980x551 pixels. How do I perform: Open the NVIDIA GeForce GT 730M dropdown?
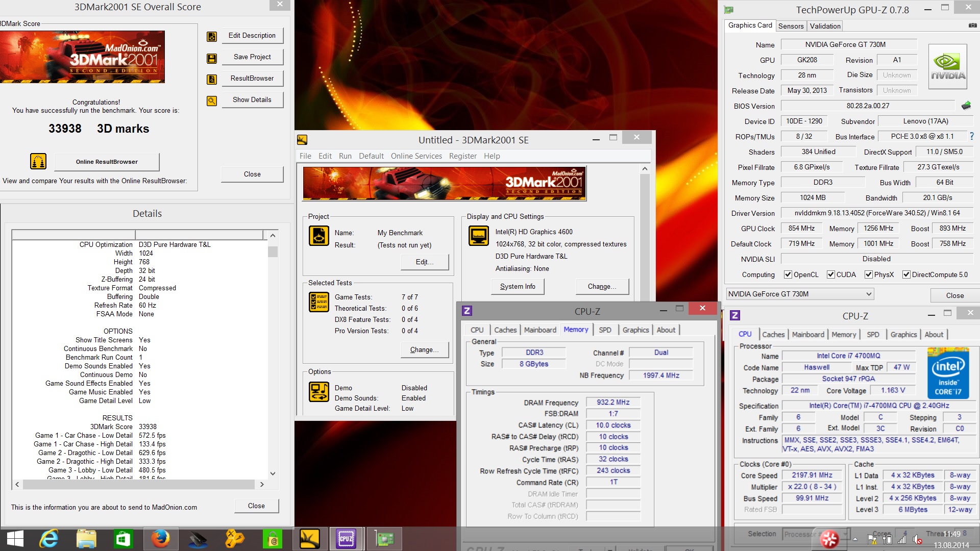(800, 294)
